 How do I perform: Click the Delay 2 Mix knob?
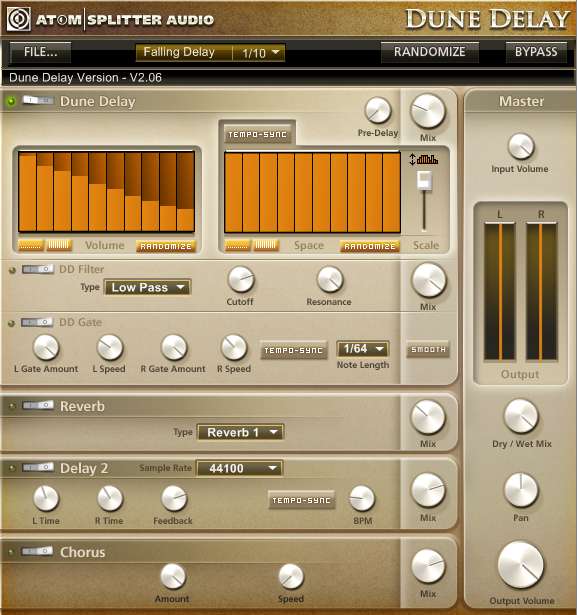428,491
